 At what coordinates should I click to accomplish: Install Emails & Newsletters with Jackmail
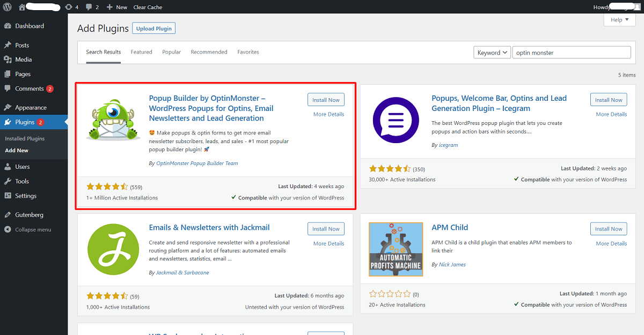click(x=326, y=229)
